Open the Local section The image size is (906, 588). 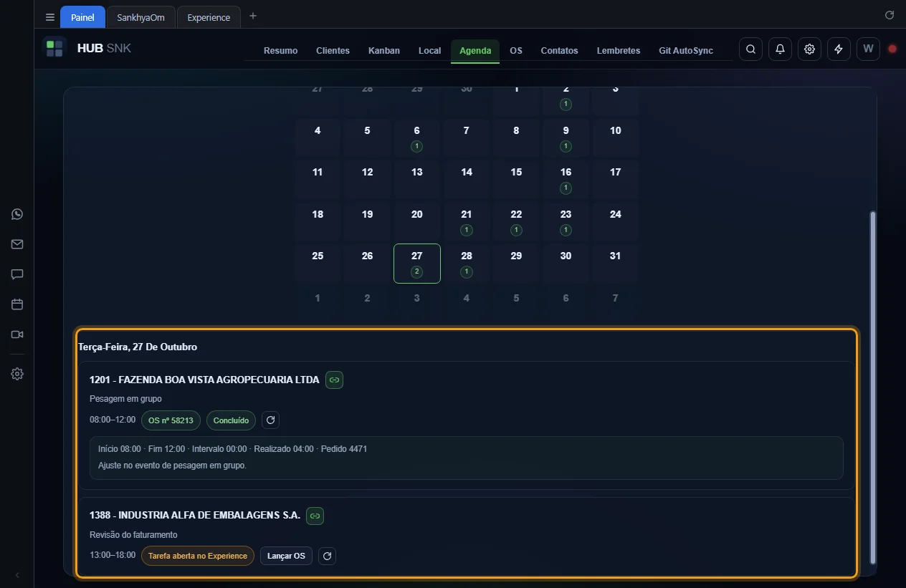[429, 51]
